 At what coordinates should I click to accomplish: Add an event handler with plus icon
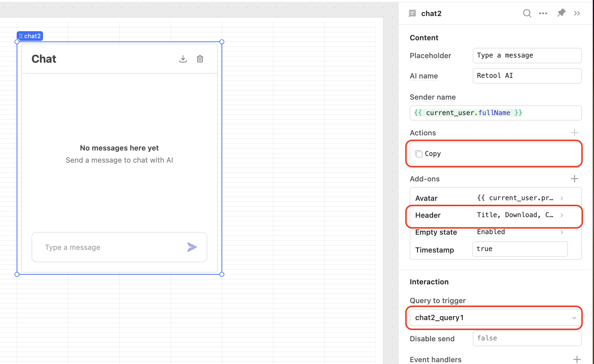[x=577, y=359]
